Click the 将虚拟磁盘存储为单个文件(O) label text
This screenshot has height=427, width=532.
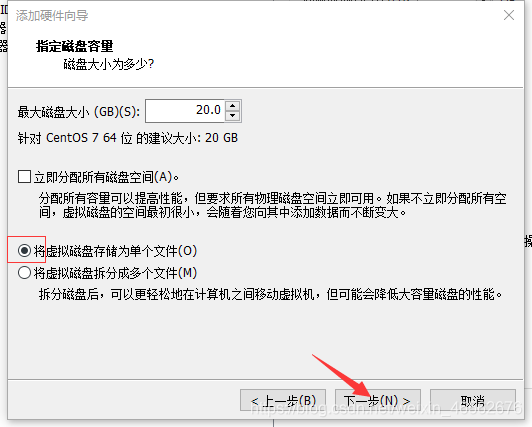tap(115, 251)
